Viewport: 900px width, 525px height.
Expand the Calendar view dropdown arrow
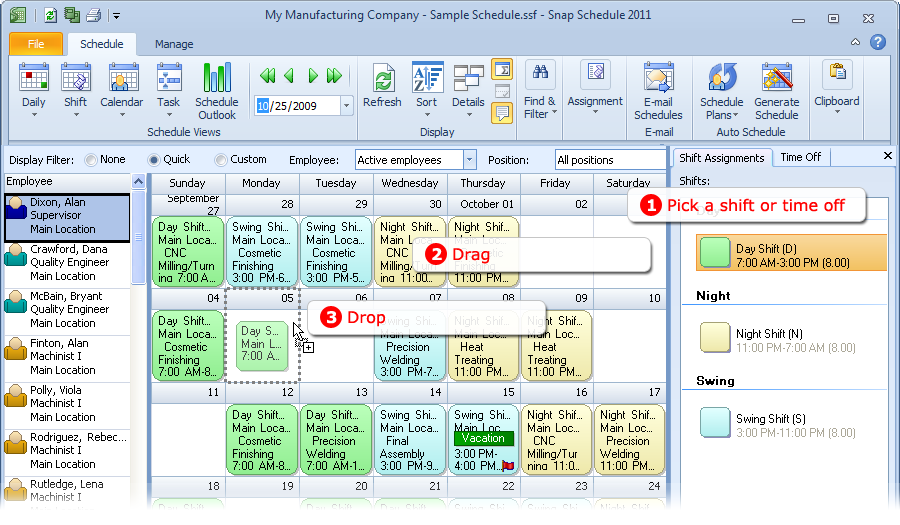(121, 115)
